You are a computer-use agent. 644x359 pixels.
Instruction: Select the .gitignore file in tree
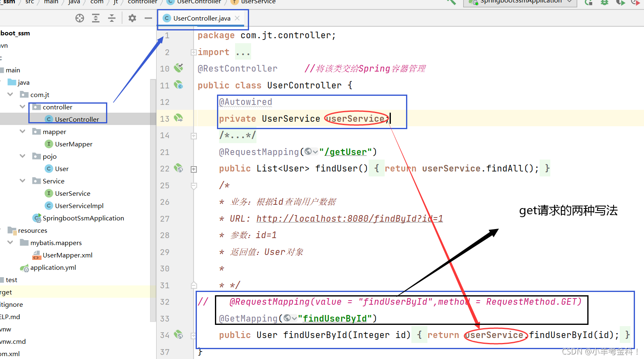(x=12, y=304)
